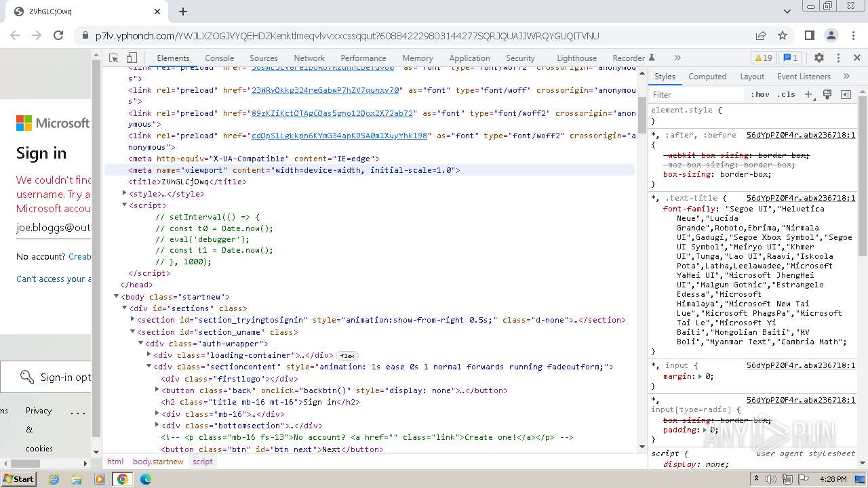This screenshot has height=488, width=868.
Task: Toggle the browser side panel icon
Action: [809, 36]
